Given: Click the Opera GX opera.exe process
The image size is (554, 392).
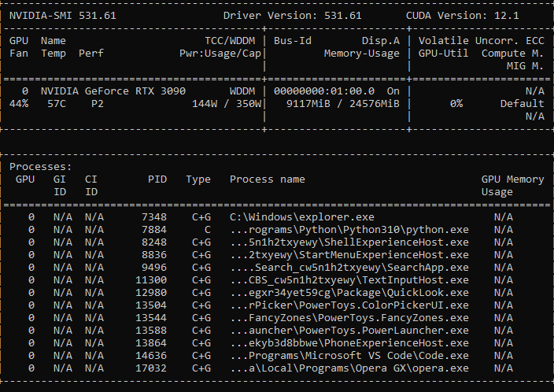Looking at the screenshot, I should [x=349, y=368].
